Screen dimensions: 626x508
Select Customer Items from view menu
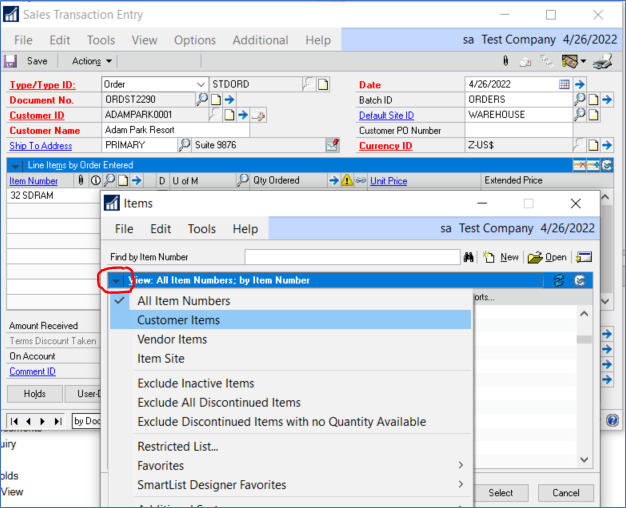pos(178,320)
